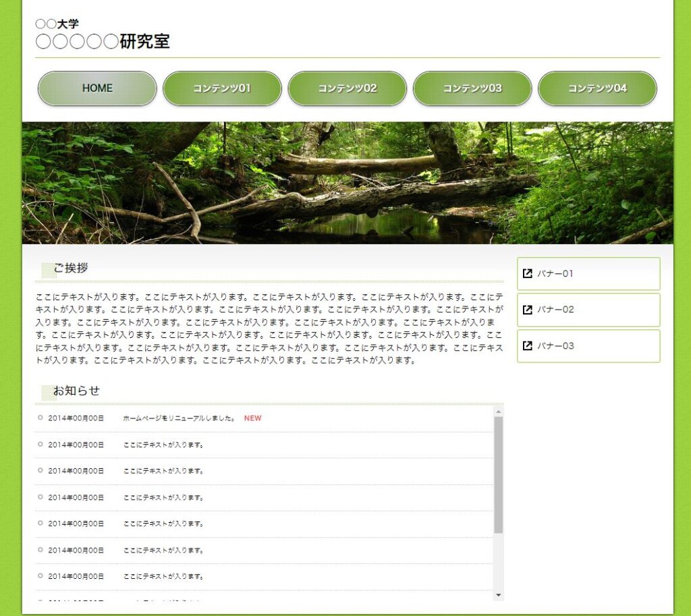Image resolution: width=691 pixels, height=616 pixels.
Task: Click the forest header image
Action: point(348,183)
